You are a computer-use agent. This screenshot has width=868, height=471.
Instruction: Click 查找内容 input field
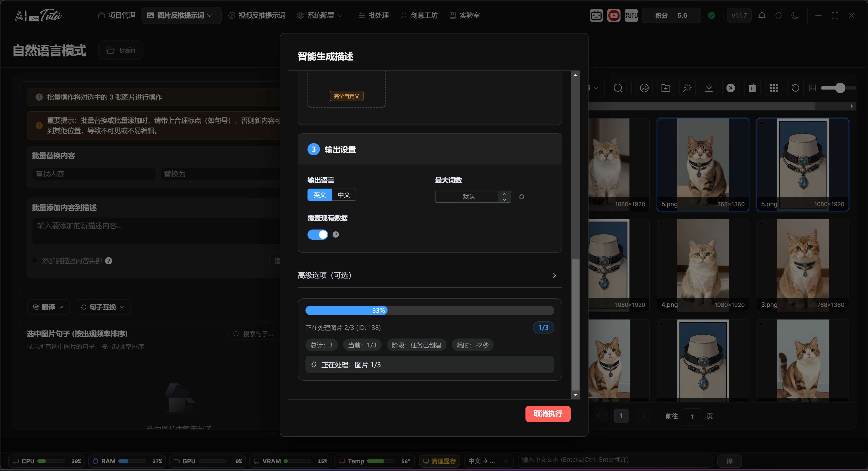click(x=94, y=174)
